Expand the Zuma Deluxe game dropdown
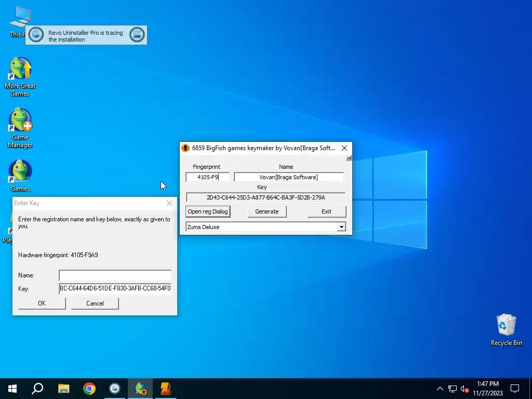Viewport: 532px width, 399px height. 341,227
